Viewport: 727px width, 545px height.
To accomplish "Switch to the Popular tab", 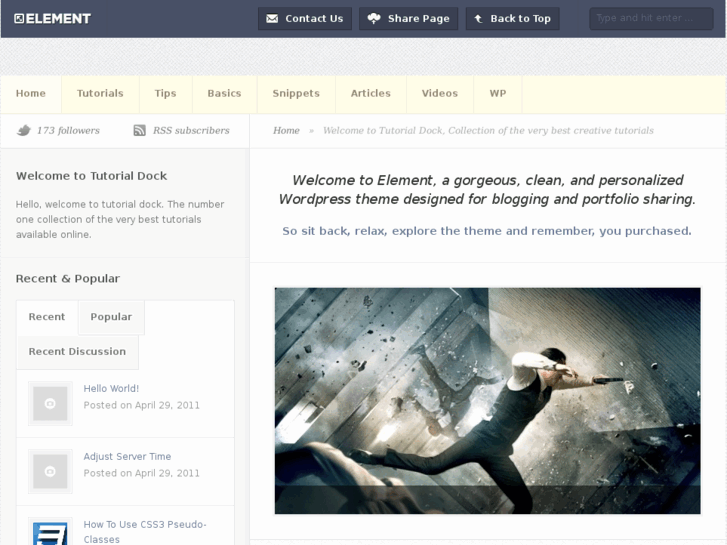I will (x=111, y=317).
